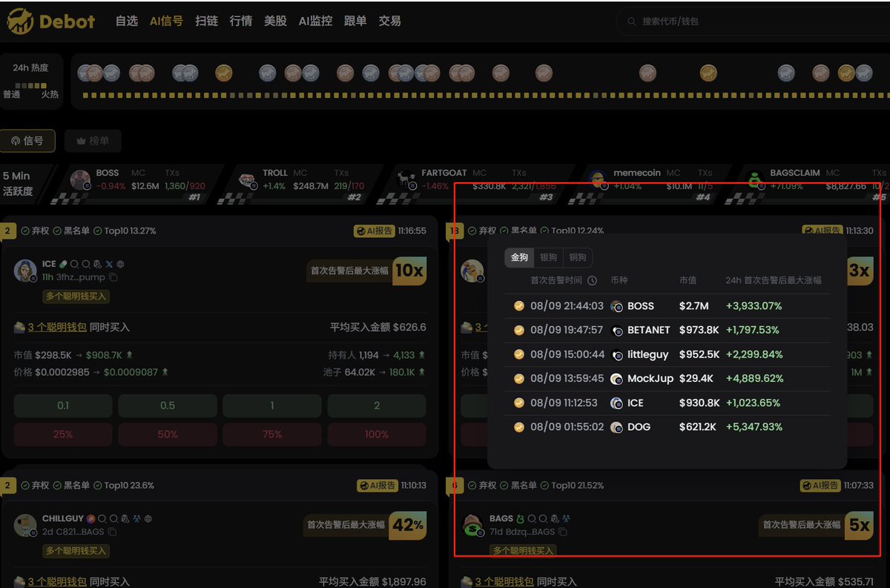This screenshot has width=890, height=588.
Task: Click the Debot logo
Action: (50, 22)
